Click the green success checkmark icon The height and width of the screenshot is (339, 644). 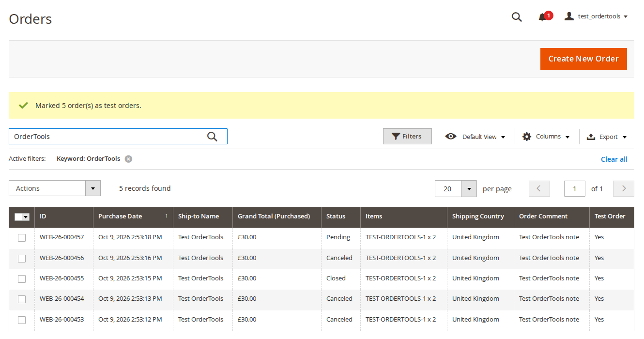(23, 105)
